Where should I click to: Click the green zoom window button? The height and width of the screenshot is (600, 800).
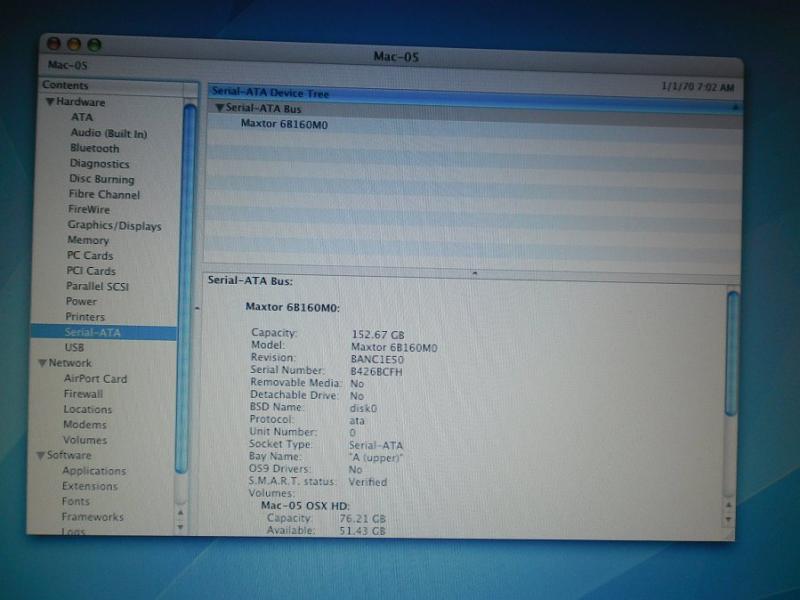pyautogui.click(x=95, y=45)
